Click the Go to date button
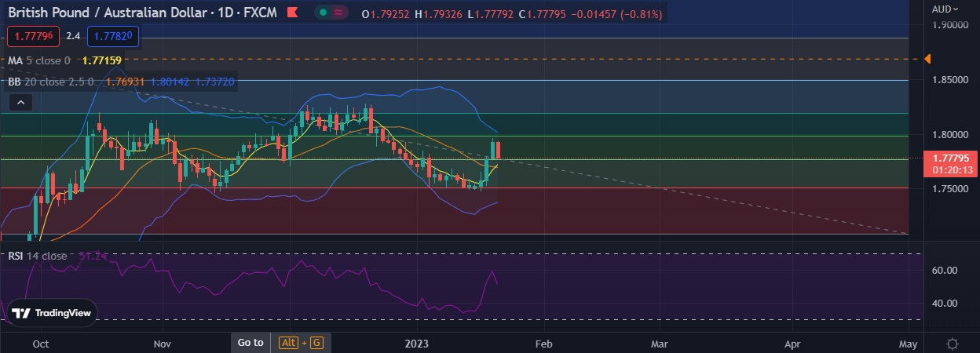The width and height of the screenshot is (980, 353). point(250,342)
